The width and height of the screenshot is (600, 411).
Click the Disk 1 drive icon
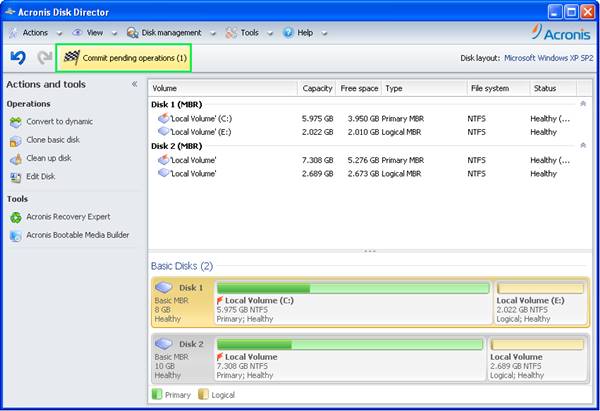click(x=164, y=287)
